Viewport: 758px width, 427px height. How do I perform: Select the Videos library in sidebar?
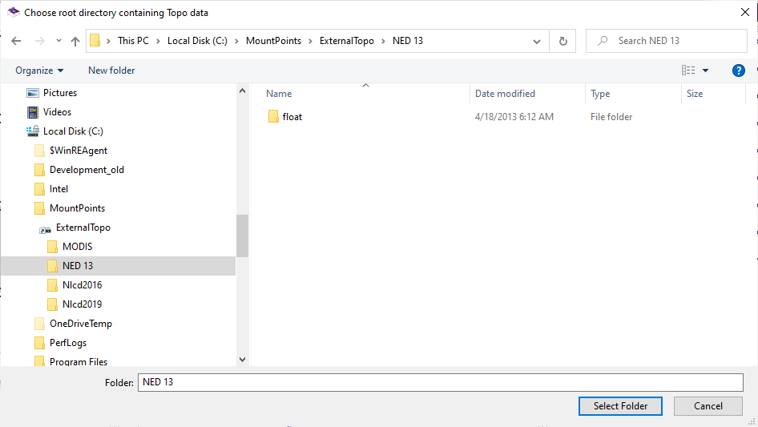pyautogui.click(x=57, y=112)
